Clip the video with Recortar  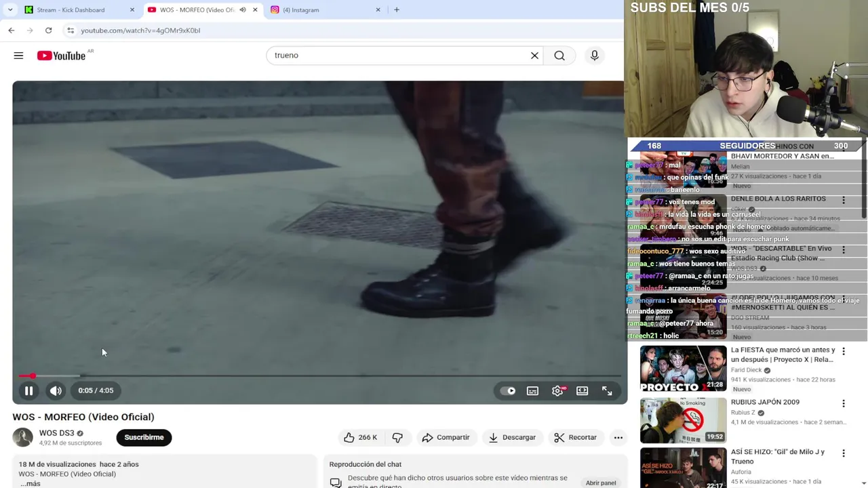pos(576,437)
